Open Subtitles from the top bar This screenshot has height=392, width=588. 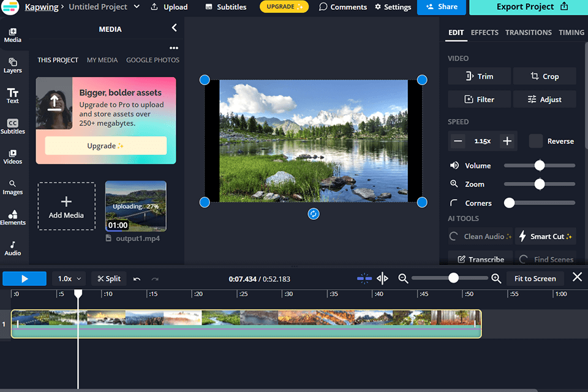coord(226,7)
